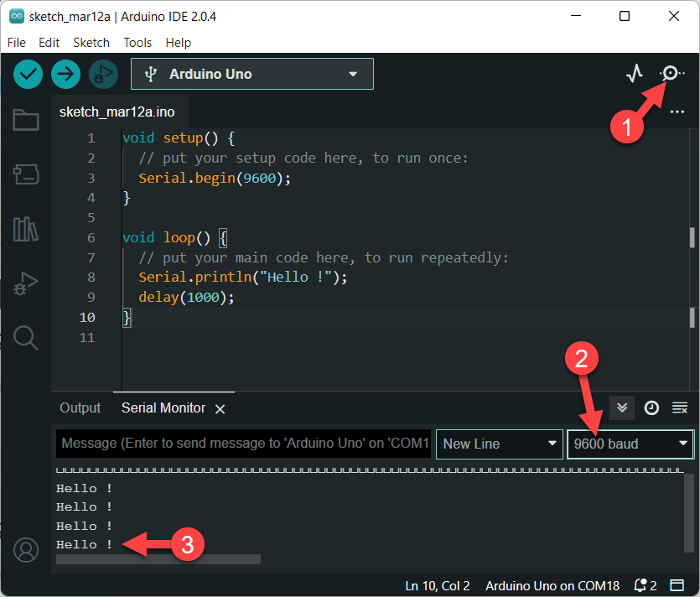
Task: Open the Sketch menu
Action: pyautogui.click(x=91, y=43)
